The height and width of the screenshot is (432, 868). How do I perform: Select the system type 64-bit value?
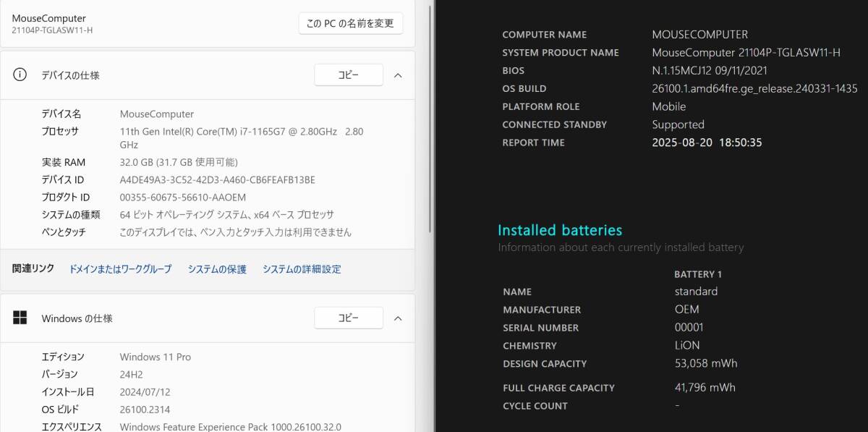click(x=226, y=215)
